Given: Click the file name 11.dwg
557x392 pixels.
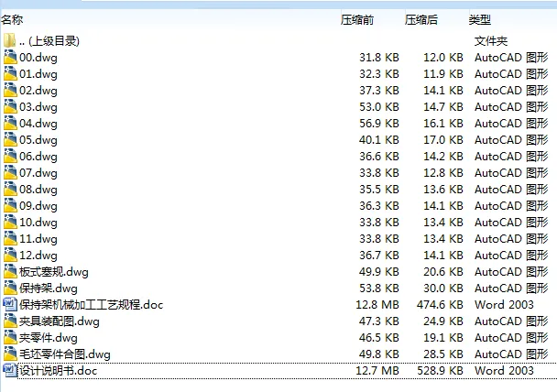Looking at the screenshot, I should [38, 239].
